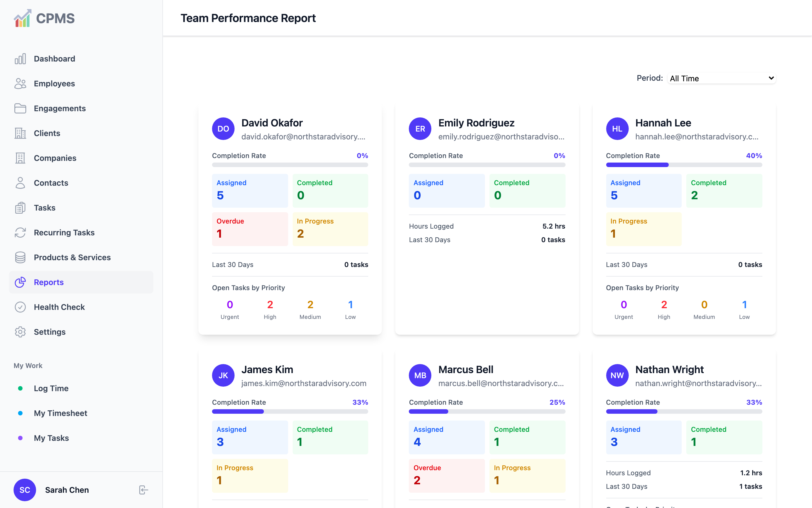Click the james.kim@northstaradvisory.com email

click(x=304, y=383)
